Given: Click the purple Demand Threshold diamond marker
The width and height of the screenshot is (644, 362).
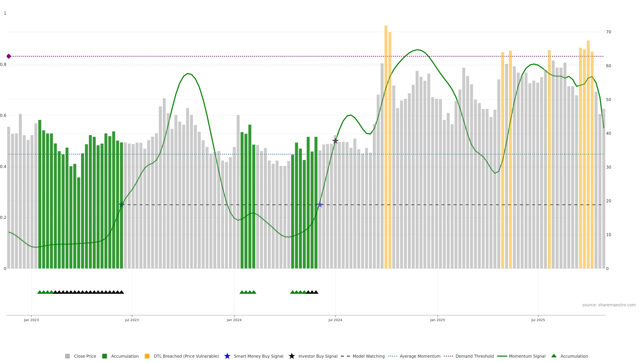Looking at the screenshot, I should click(9, 56).
